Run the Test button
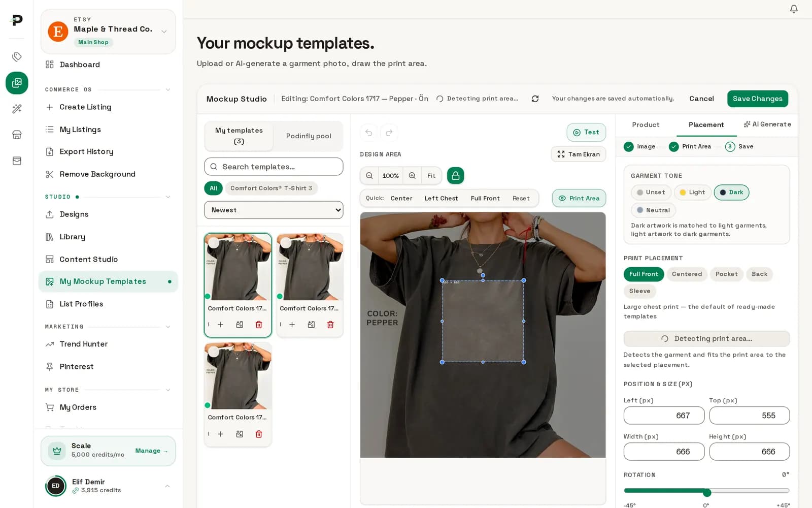The width and height of the screenshot is (812, 508). coord(586,133)
